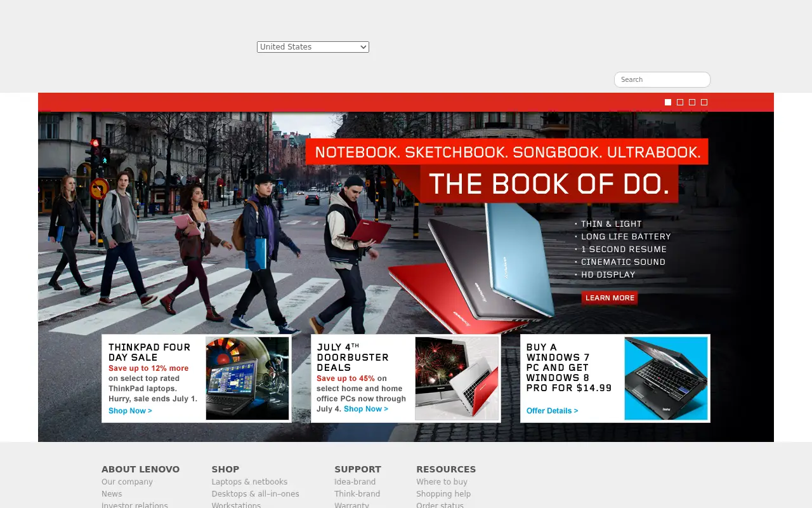
Task: Open the Workstations footer link
Action: (x=236, y=505)
